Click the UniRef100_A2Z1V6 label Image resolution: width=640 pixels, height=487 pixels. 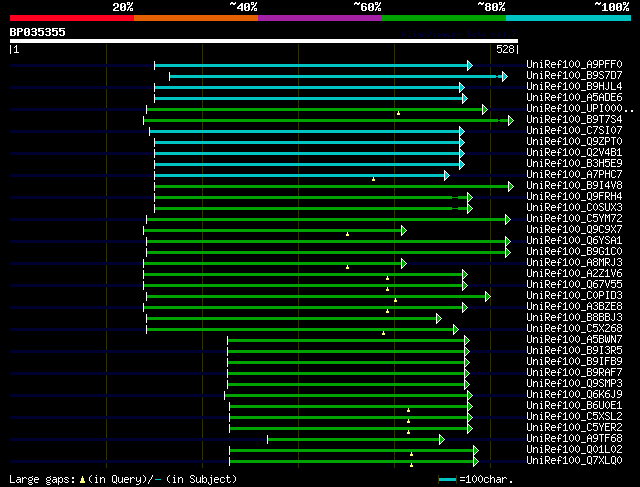point(574,274)
